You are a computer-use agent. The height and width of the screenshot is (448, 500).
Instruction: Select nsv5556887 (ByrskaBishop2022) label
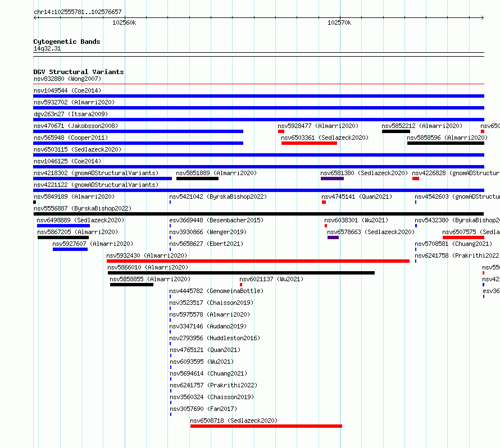click(83, 208)
